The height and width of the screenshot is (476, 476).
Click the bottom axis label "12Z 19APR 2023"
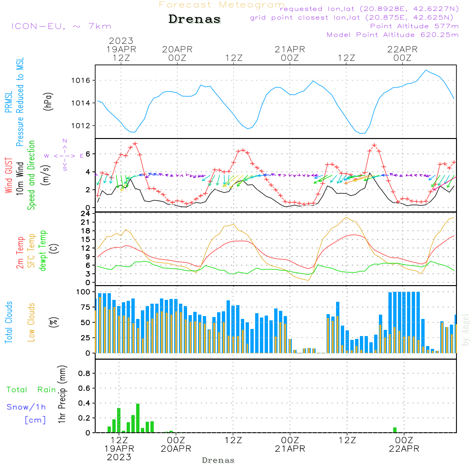[x=119, y=449]
